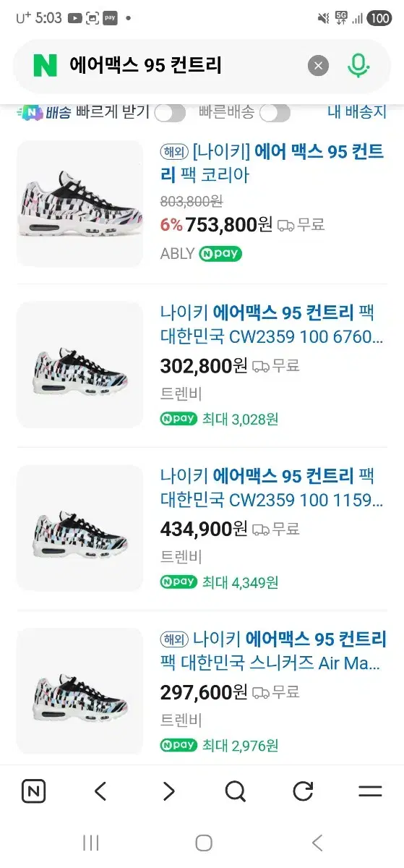Open the hamburger menu in bottom bar
Screen dimensions: 404x868
click(x=370, y=791)
